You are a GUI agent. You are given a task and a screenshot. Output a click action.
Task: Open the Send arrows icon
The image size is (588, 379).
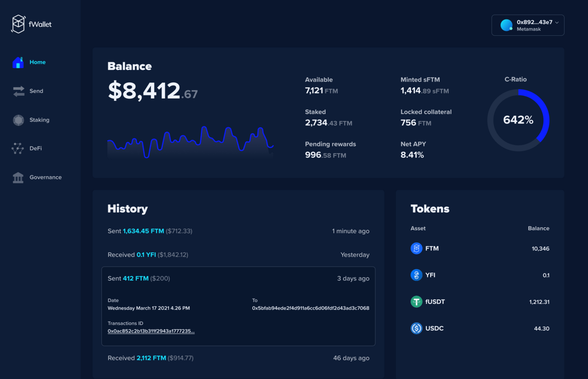pyautogui.click(x=18, y=91)
